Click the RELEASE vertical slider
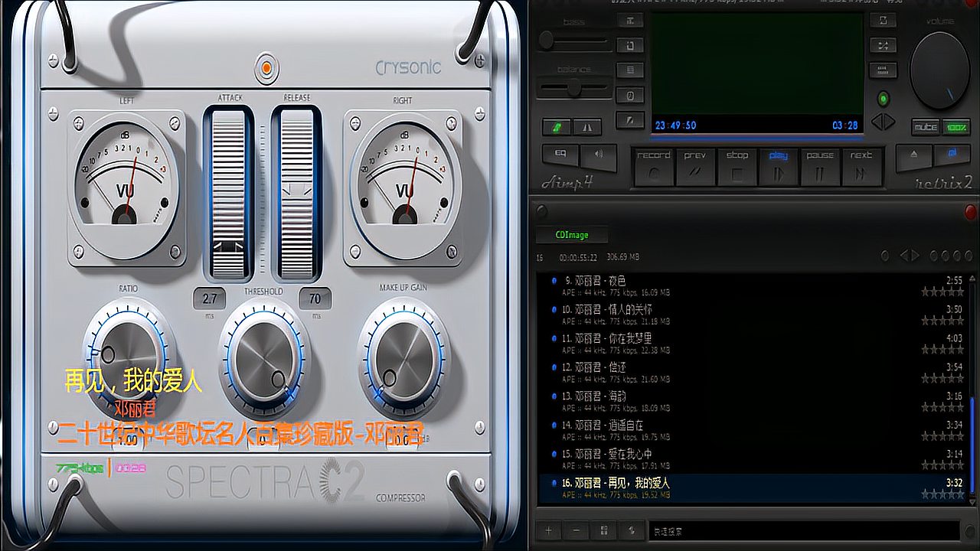The height and width of the screenshot is (551, 980). click(x=297, y=193)
